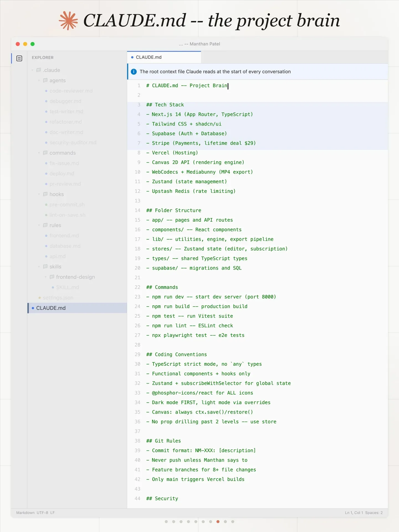The height and width of the screenshot is (532, 399).
Task: Click the "## Tech Stack" heading line
Action: click(165, 105)
